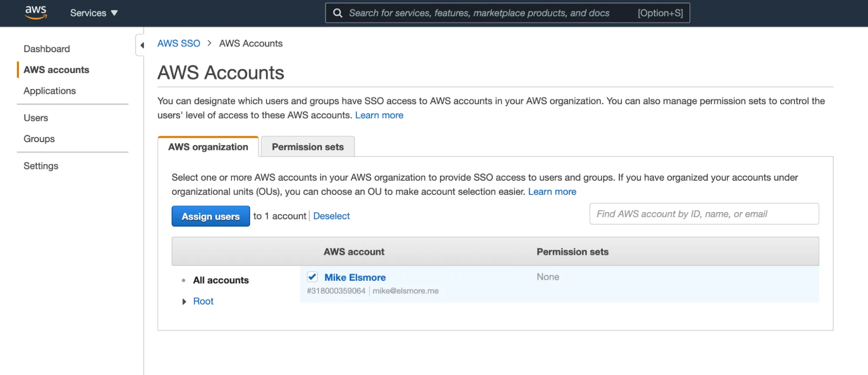
Task: Select AWS accounts in the sidebar
Action: [x=56, y=70]
